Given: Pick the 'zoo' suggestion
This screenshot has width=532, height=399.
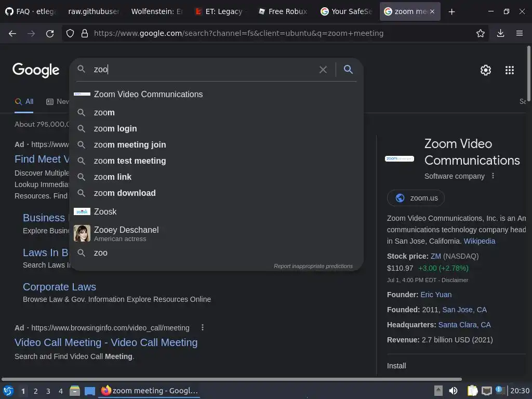Looking at the screenshot, I should [216, 253].
